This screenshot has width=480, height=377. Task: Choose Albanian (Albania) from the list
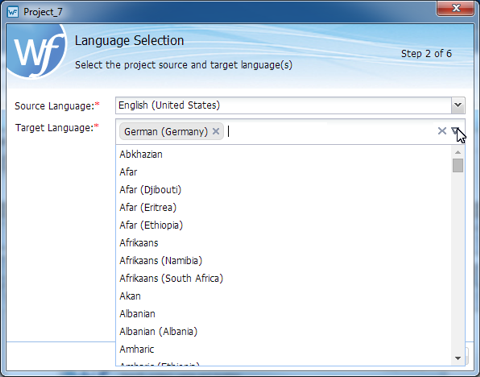coord(283,331)
